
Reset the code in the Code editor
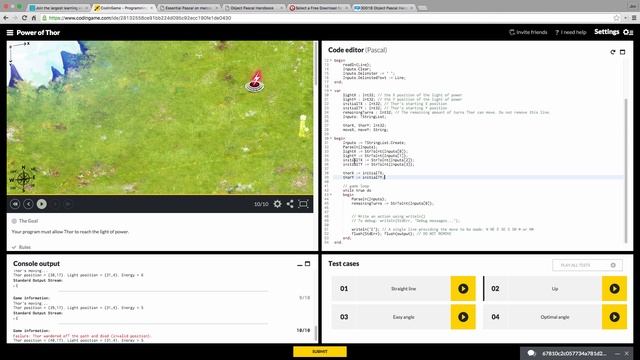[x=613, y=52]
